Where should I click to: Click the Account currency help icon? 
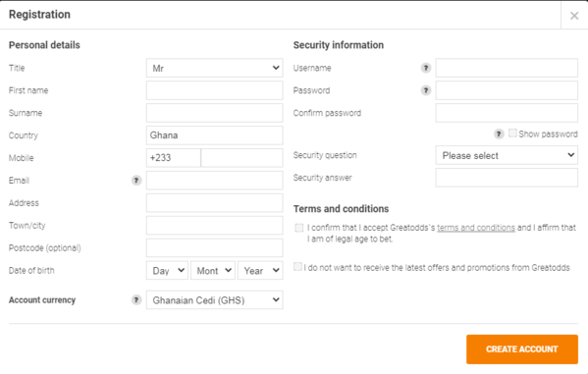pos(136,299)
